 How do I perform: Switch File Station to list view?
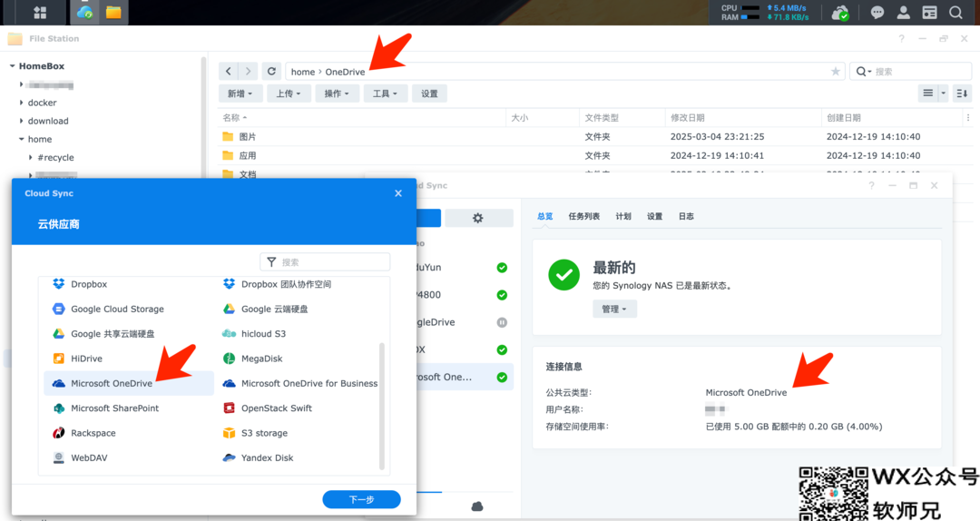pos(927,93)
